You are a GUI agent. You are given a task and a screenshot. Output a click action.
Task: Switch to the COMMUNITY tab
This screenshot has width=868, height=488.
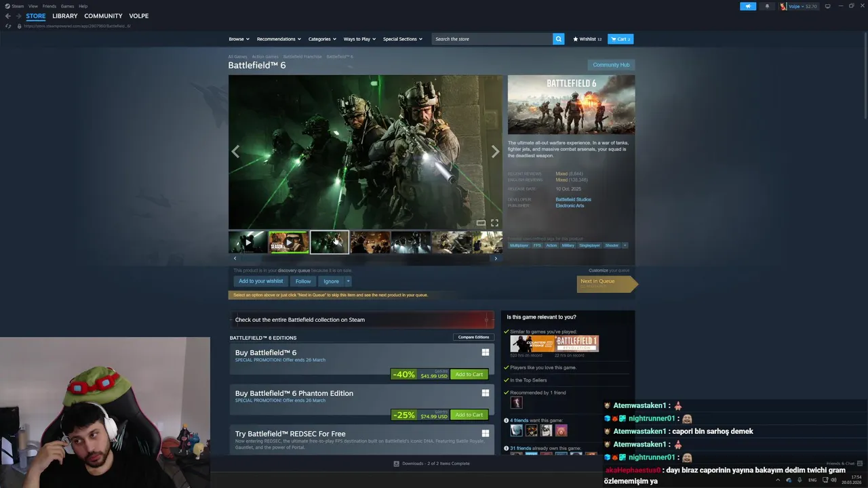coord(103,16)
